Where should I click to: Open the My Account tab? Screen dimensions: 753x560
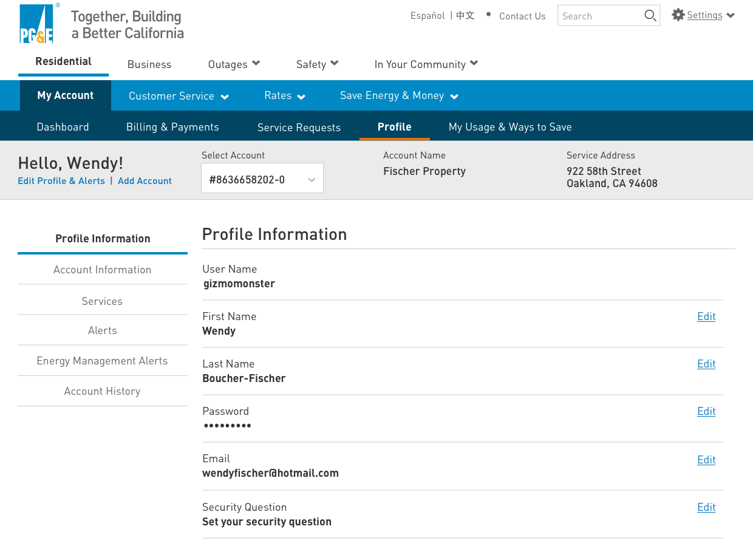[x=66, y=95]
